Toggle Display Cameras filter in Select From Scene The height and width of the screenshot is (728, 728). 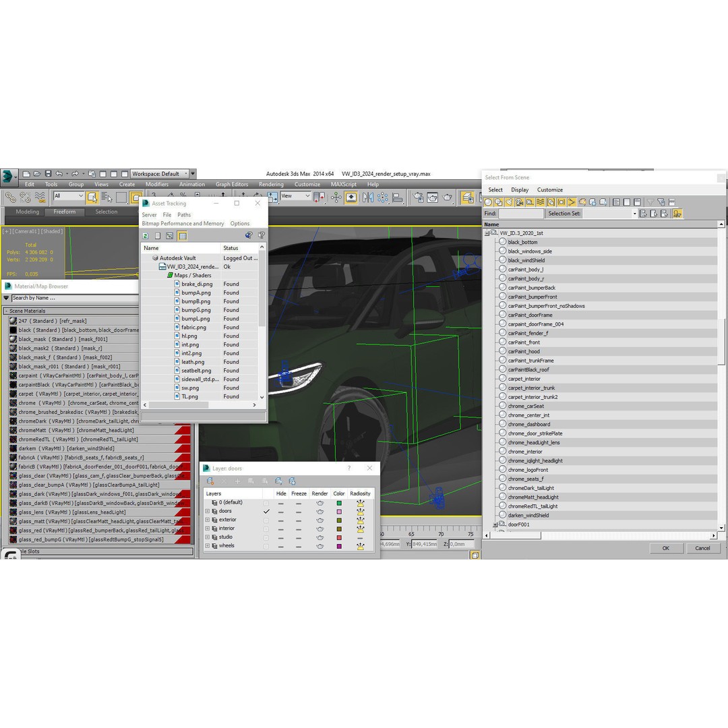[x=519, y=202]
